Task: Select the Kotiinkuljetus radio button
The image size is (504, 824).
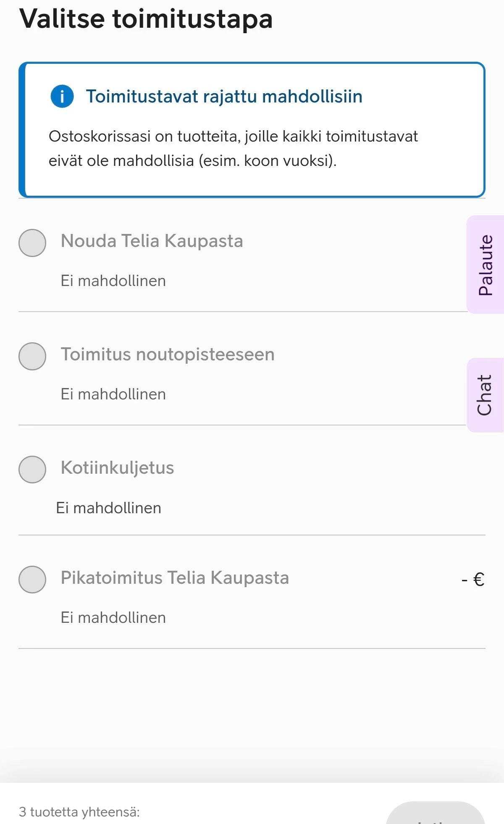Action: 32,469
